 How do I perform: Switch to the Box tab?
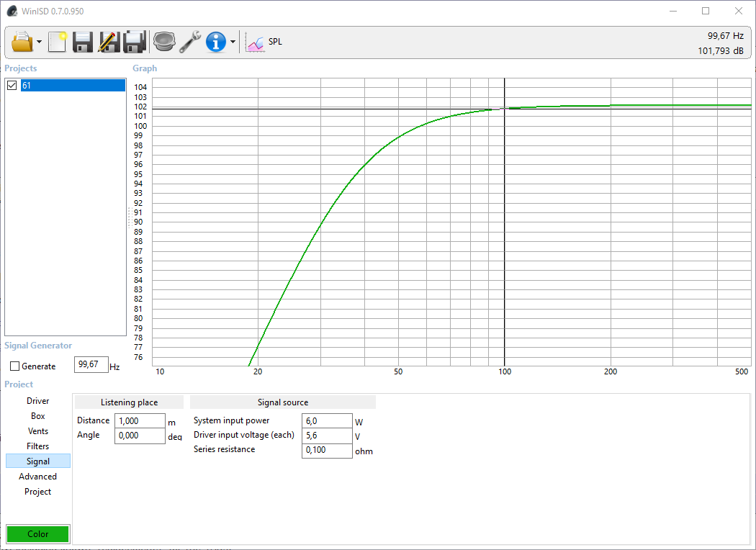coord(37,416)
